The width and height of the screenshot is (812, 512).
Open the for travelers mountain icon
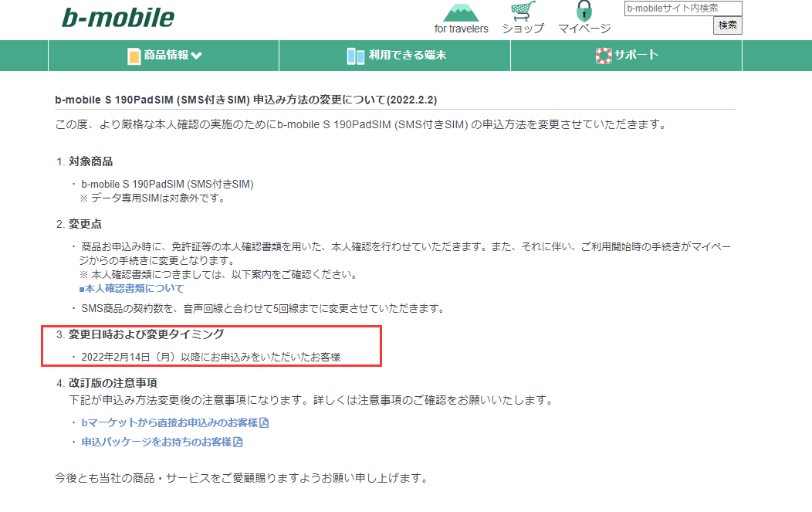(x=461, y=12)
